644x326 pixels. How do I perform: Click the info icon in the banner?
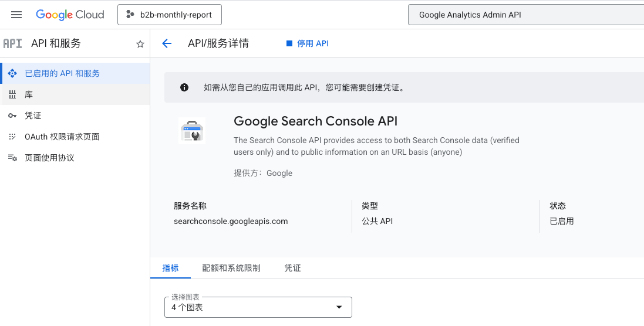point(184,87)
